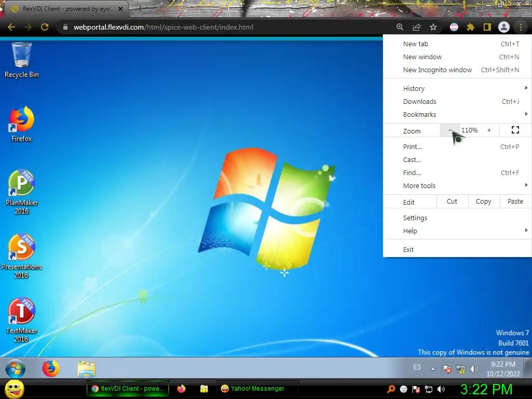
Task: Switch to the Yahoo! Messenger taskbar button
Action: pos(258,389)
